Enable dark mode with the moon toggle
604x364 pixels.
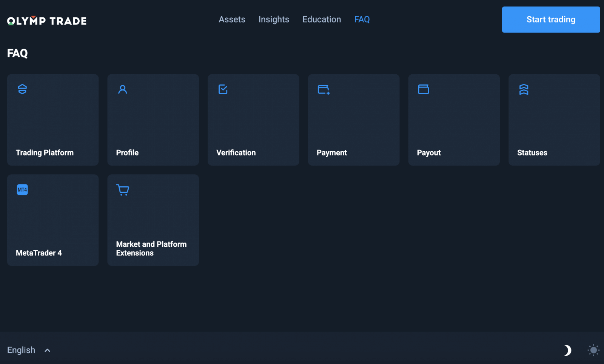click(x=567, y=350)
